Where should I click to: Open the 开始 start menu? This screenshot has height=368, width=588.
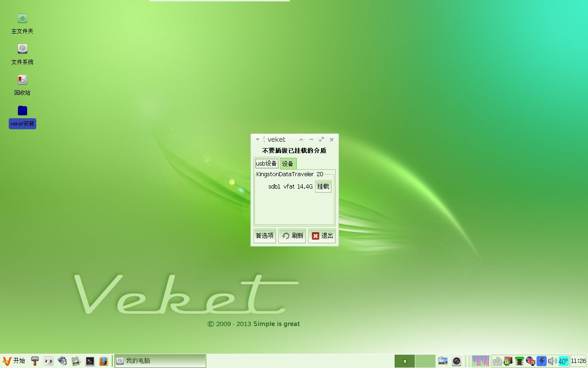coord(14,361)
